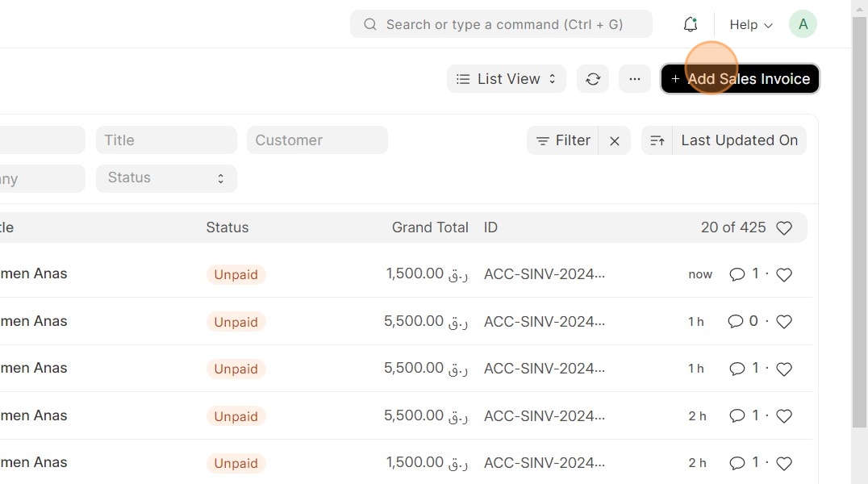
Task: Clear filters with the X icon
Action: (x=615, y=141)
